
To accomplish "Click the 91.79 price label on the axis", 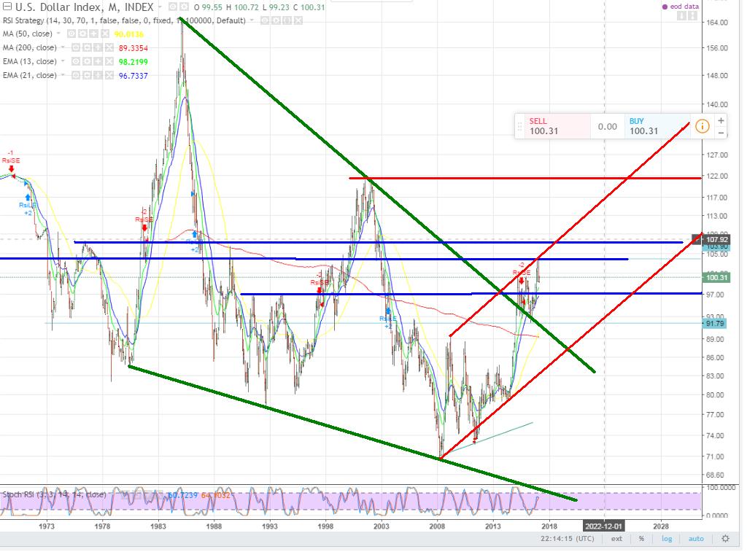I will point(715,323).
